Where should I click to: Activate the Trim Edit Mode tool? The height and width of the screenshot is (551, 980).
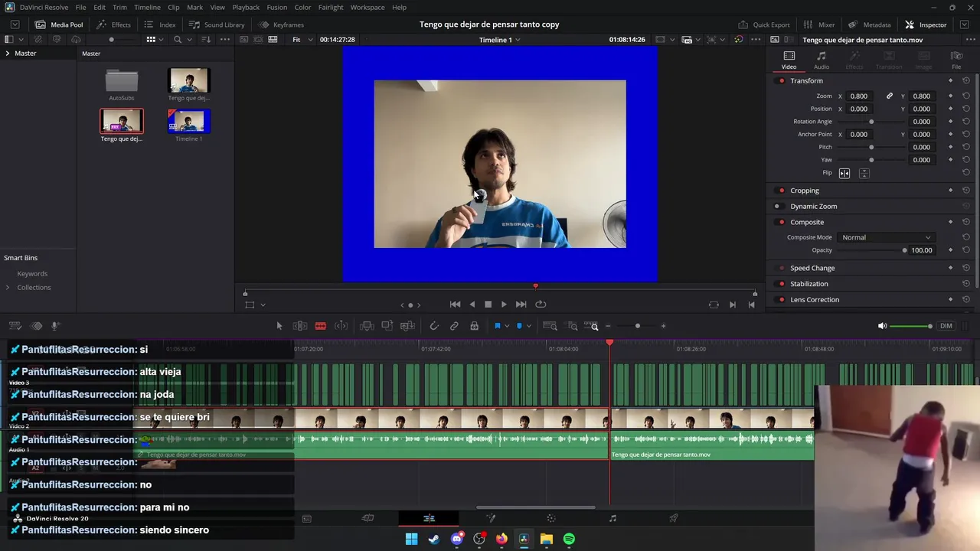[300, 326]
